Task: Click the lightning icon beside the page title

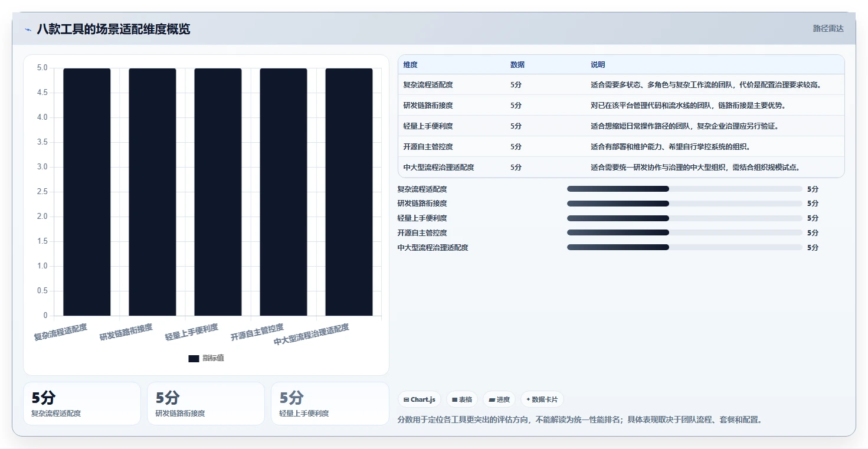Action: [x=28, y=30]
